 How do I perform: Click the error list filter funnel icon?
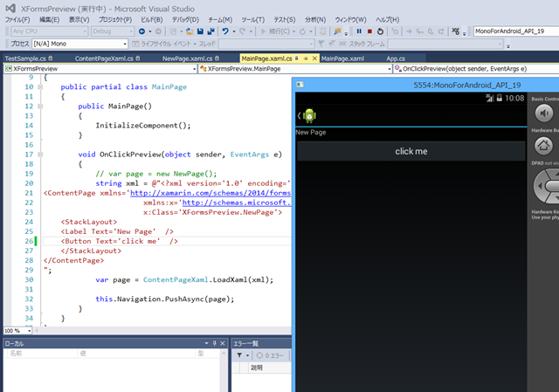tap(239, 355)
